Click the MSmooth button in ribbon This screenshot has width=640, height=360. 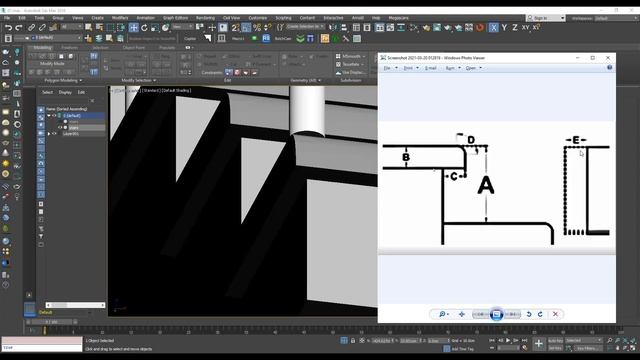(351, 56)
